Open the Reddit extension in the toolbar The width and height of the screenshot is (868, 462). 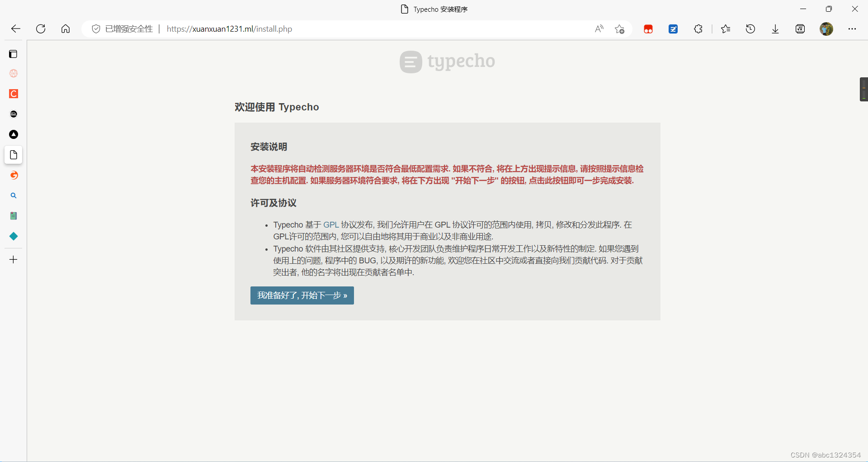tap(648, 29)
